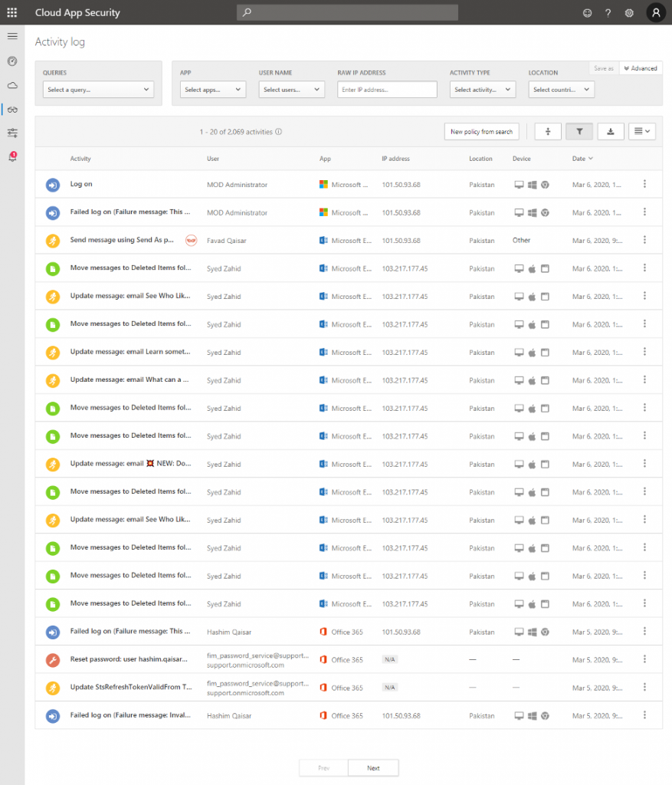The image size is (672, 785).
Task: Go to the next page of activities
Action: click(x=372, y=767)
